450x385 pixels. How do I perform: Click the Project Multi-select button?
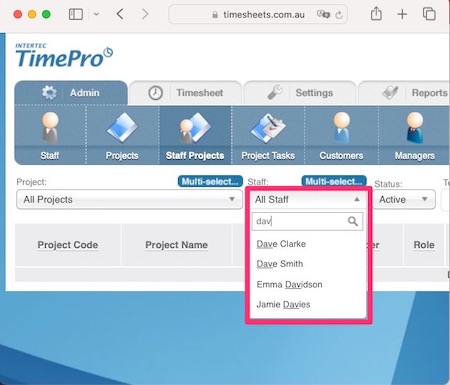click(210, 181)
